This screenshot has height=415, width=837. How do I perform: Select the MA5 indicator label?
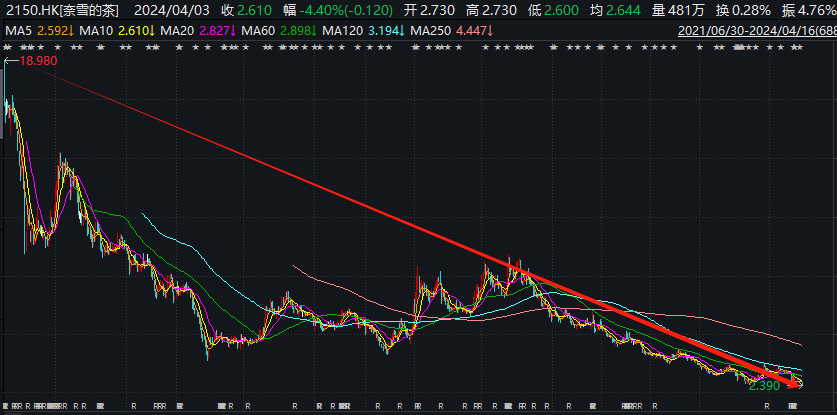pos(17,31)
